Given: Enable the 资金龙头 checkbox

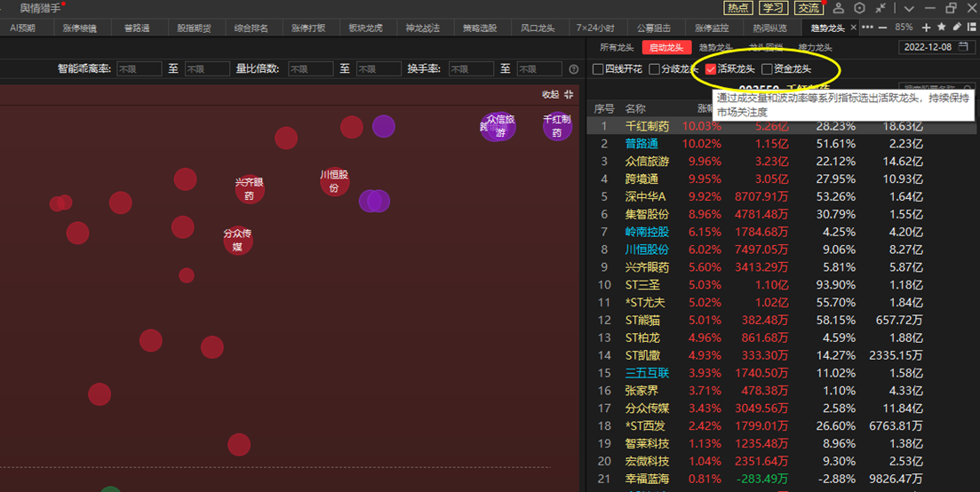Looking at the screenshot, I should (767, 69).
